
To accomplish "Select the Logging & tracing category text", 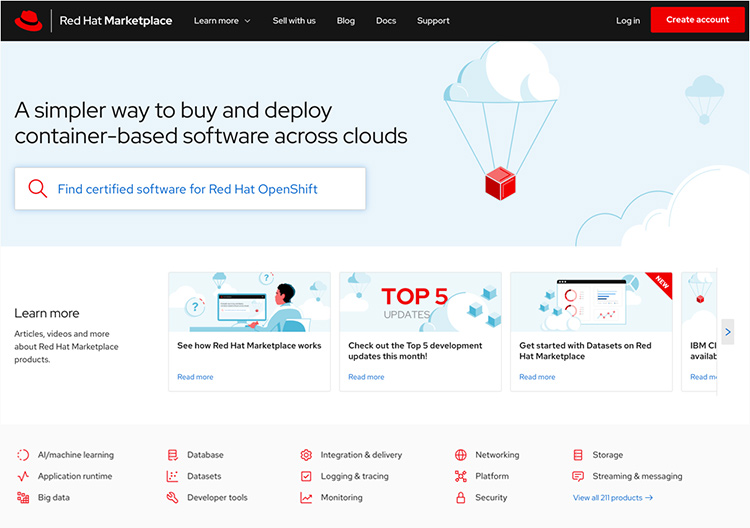I will [354, 476].
